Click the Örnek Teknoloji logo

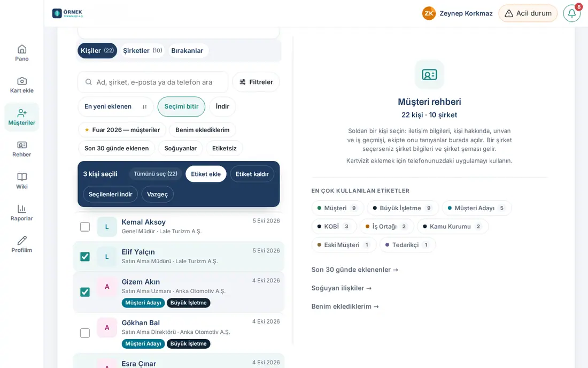(68, 13)
